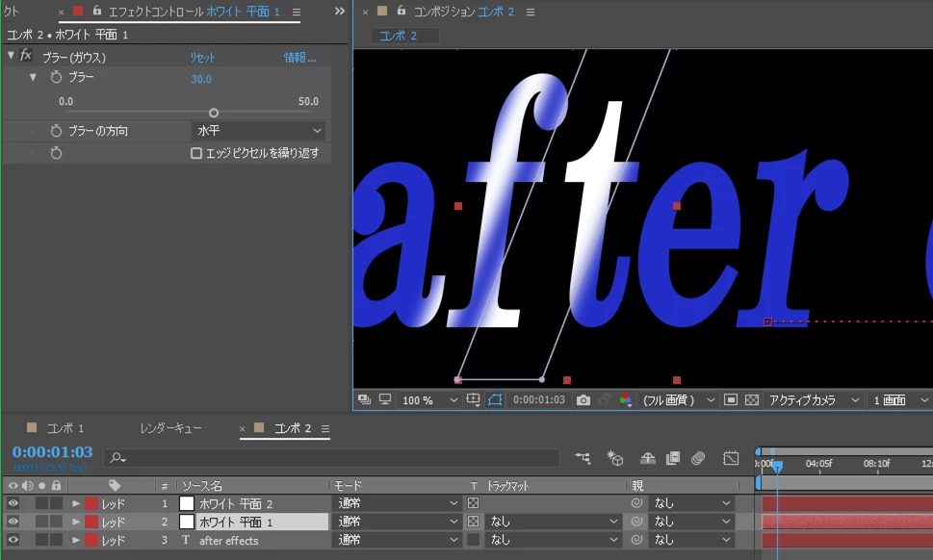Image resolution: width=933 pixels, height=560 pixels.
Task: Select the コンポ 2 timeline tab
Action: (292, 428)
